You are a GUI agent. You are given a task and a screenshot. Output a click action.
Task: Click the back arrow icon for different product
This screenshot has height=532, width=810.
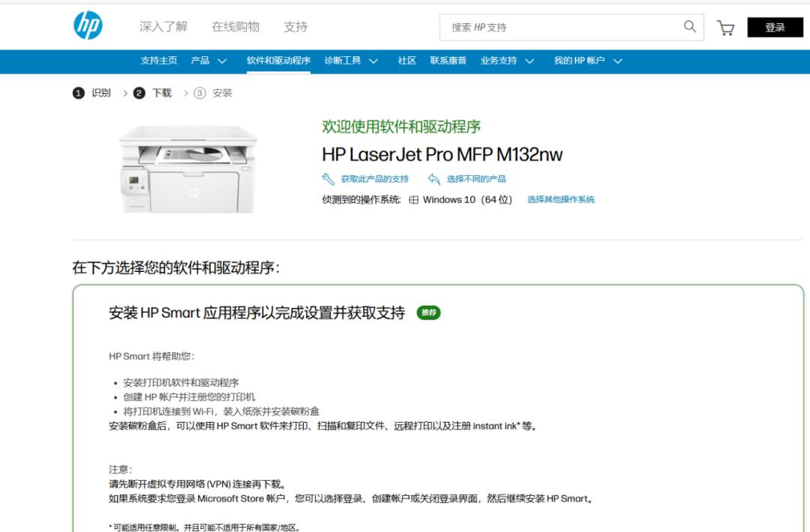434,179
